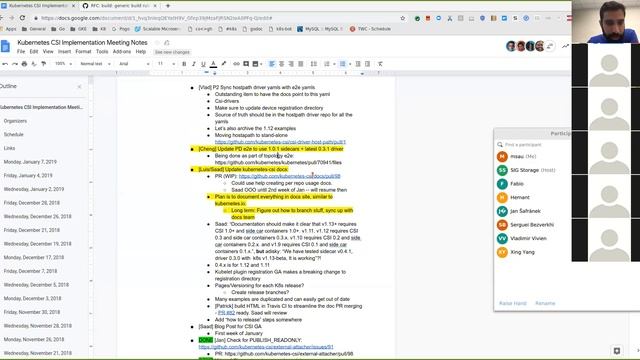640x360 pixels.
Task: Open the external-attacher issues link
Action: [266, 347]
